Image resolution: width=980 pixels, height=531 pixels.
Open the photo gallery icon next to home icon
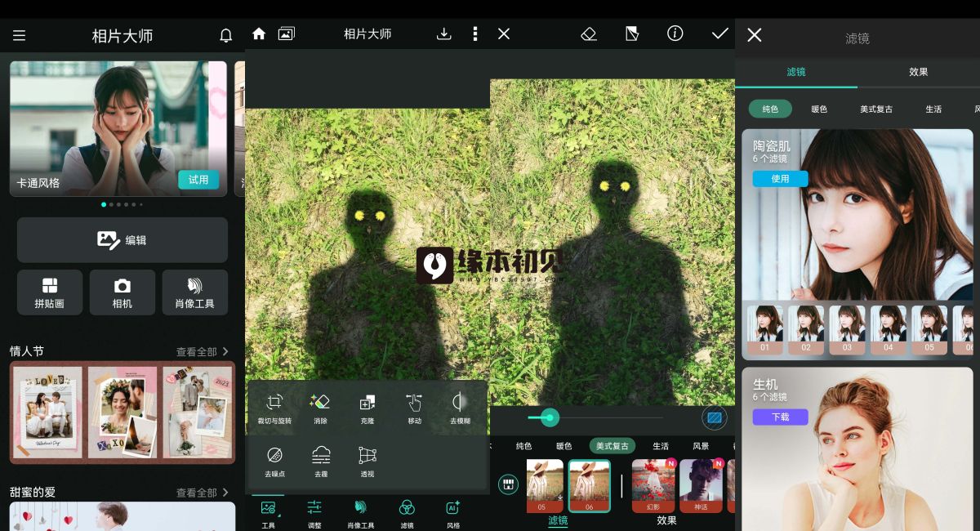(286, 34)
